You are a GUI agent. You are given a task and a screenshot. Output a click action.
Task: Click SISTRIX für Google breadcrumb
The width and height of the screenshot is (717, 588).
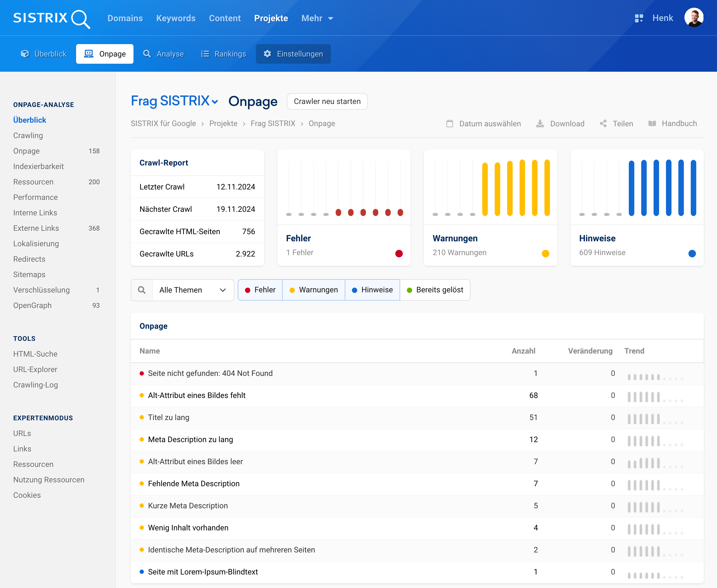pos(163,124)
